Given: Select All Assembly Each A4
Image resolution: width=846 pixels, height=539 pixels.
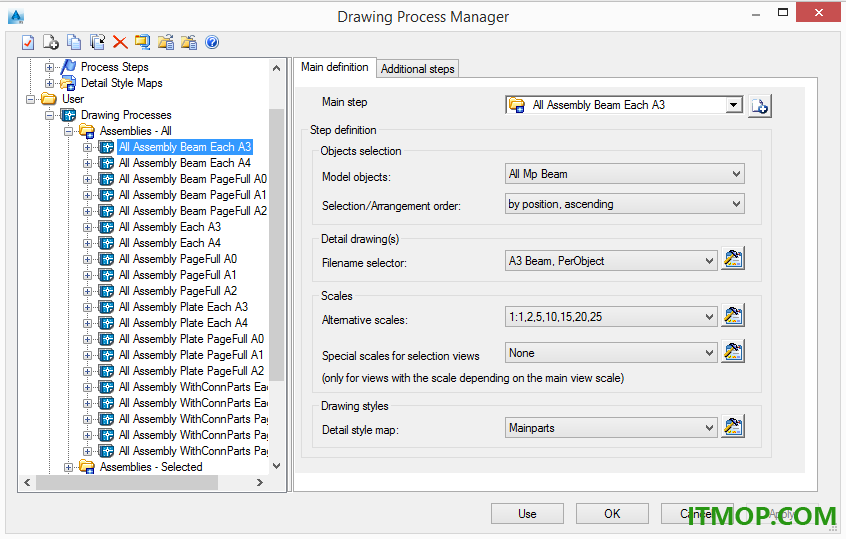Looking at the screenshot, I should tap(169, 243).
